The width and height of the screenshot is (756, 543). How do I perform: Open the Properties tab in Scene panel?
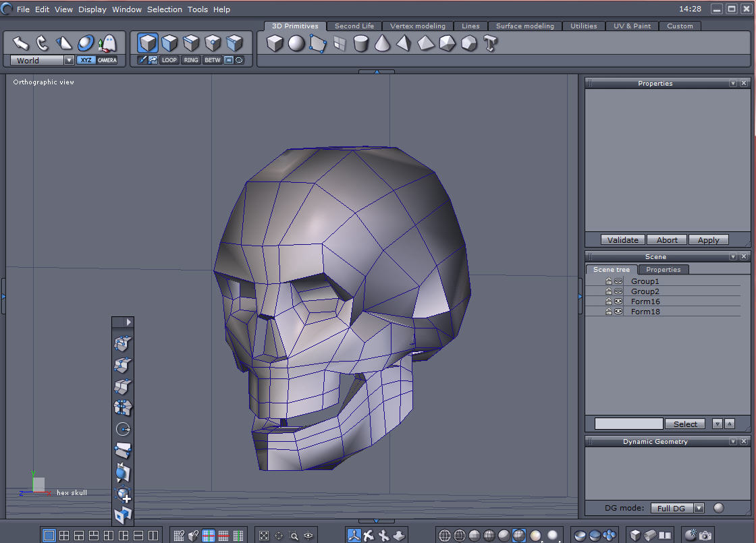click(663, 269)
